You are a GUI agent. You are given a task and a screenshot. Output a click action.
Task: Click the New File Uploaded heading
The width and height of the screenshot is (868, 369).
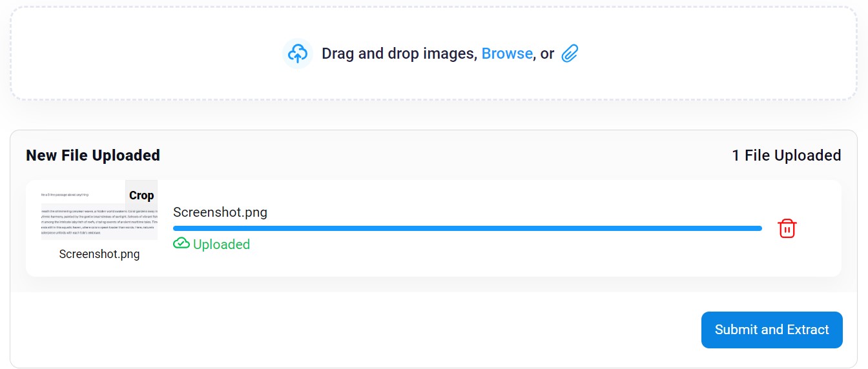pos(93,155)
